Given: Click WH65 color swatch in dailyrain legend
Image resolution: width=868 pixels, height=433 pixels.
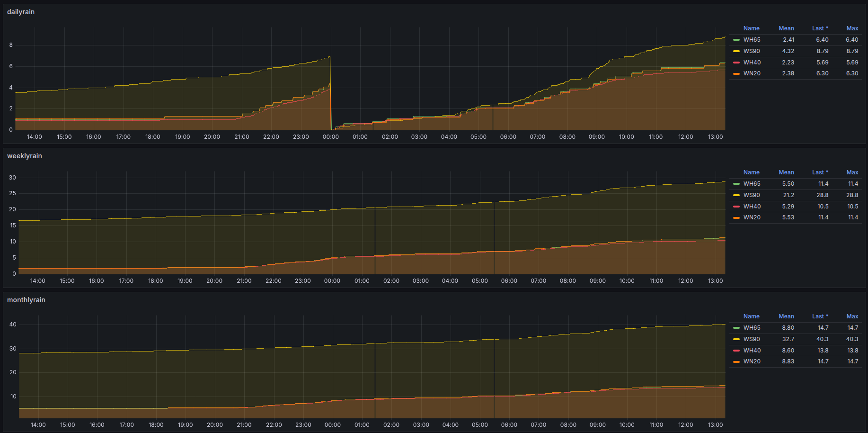Looking at the screenshot, I should 736,40.
